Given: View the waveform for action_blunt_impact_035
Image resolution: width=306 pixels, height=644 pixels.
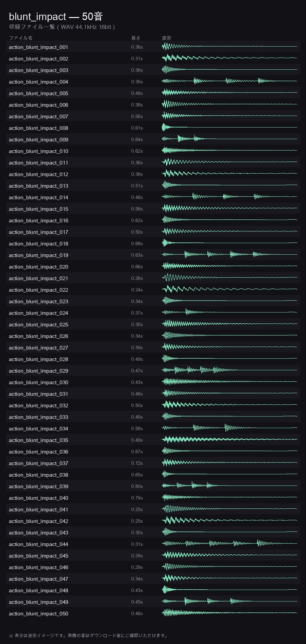Looking at the screenshot, I should 230,439.
